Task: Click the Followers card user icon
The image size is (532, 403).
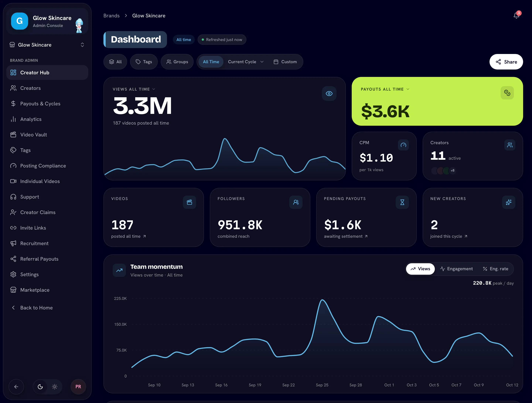Action: coord(296,202)
